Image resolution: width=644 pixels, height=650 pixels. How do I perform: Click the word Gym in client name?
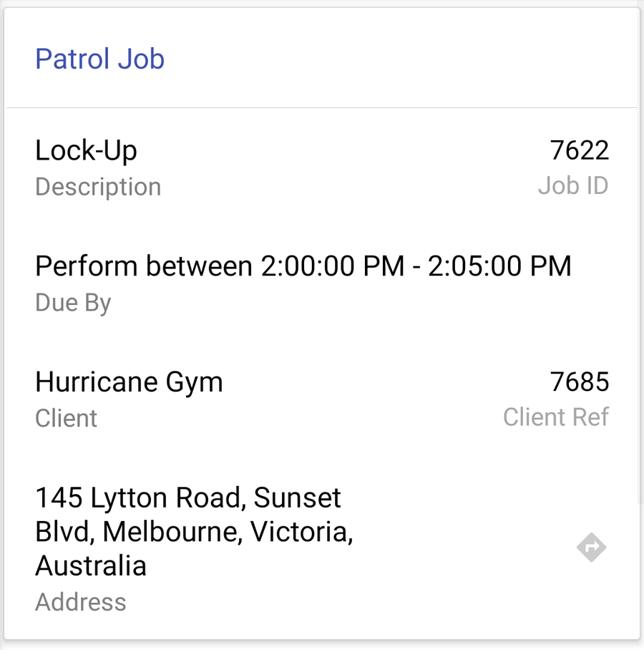tap(195, 383)
